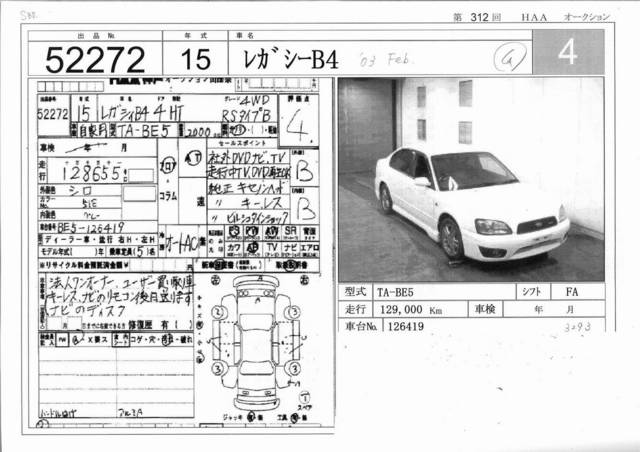Image resolution: width=640 pixels, height=452 pixels.
Task: Click handwritten オートAC air conditioner note
Action: tap(182, 244)
